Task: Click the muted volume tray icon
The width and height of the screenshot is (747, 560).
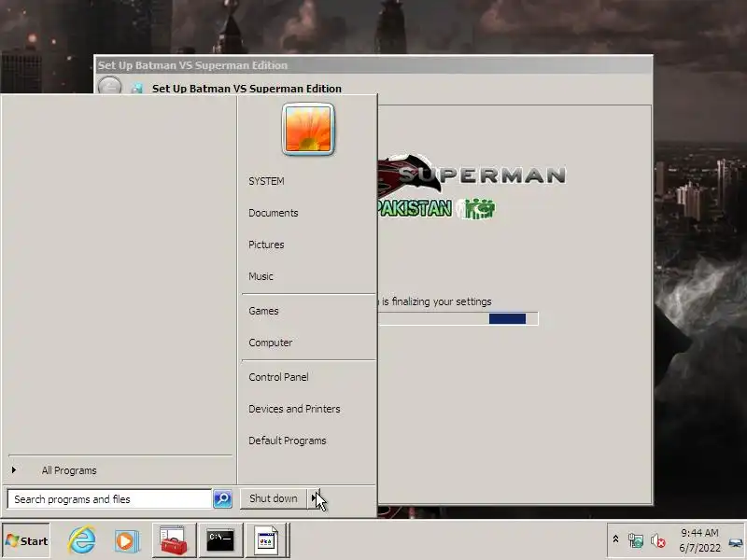Action: (658, 540)
